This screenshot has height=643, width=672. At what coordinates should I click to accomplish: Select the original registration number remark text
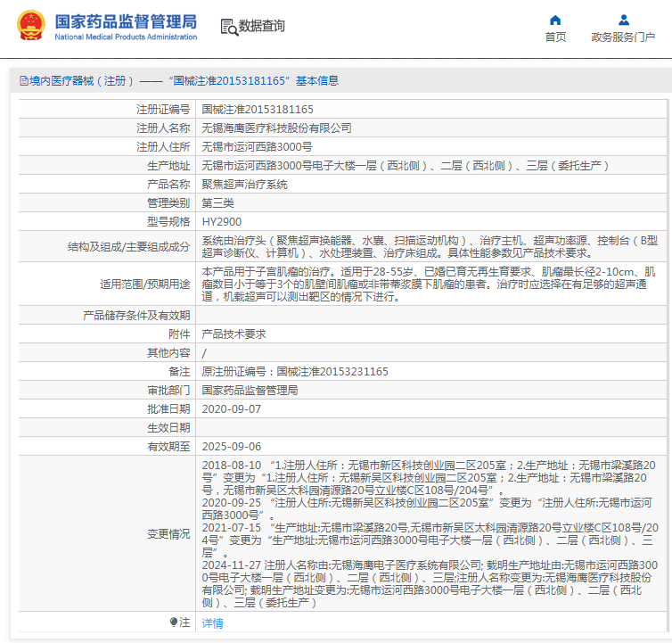click(295, 372)
